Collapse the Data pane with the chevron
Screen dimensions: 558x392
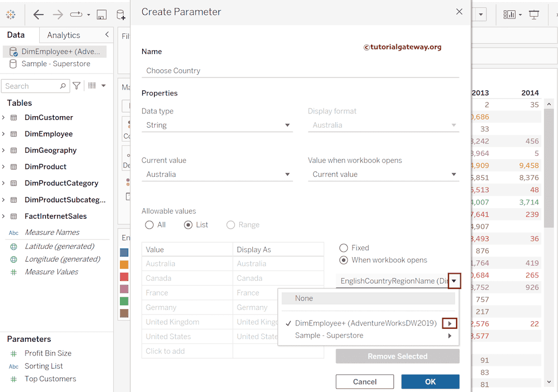click(107, 35)
